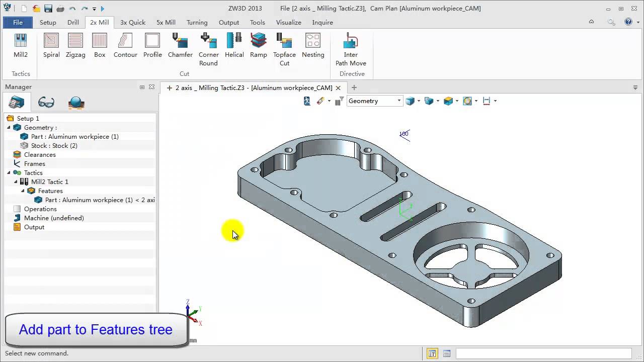The width and height of the screenshot is (644, 362).
Task: Click the filter list icon
Action: (x=340, y=101)
